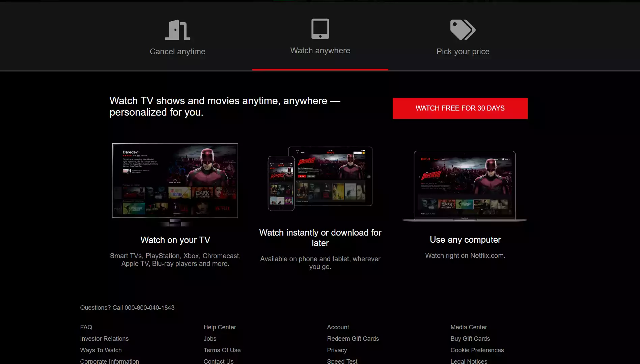Viewport: 640px width, 364px height.
Task: Open Cookie Preferences link
Action: [x=477, y=350]
